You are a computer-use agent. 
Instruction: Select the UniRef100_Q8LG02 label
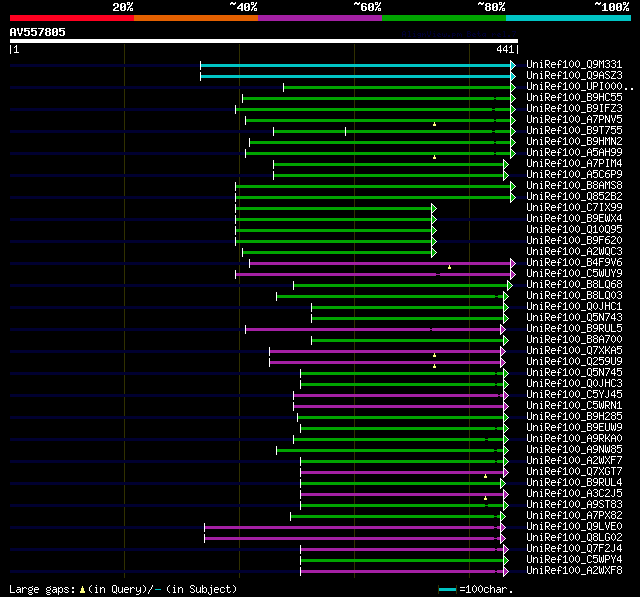tap(574, 538)
